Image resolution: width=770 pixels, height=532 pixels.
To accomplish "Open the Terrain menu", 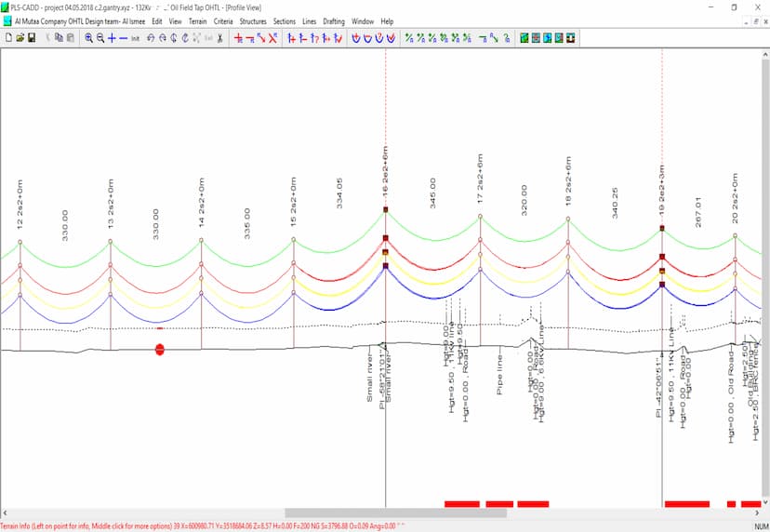I will tap(197, 21).
